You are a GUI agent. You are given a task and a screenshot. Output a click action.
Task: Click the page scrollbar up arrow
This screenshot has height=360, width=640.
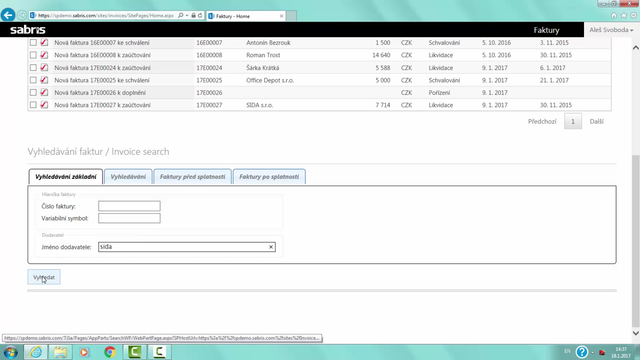(636, 48)
